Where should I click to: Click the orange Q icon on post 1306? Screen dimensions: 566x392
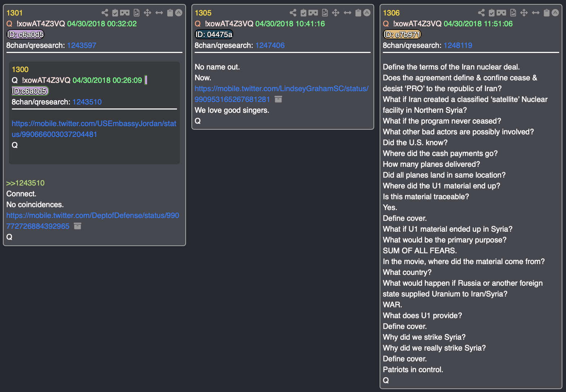386,24
